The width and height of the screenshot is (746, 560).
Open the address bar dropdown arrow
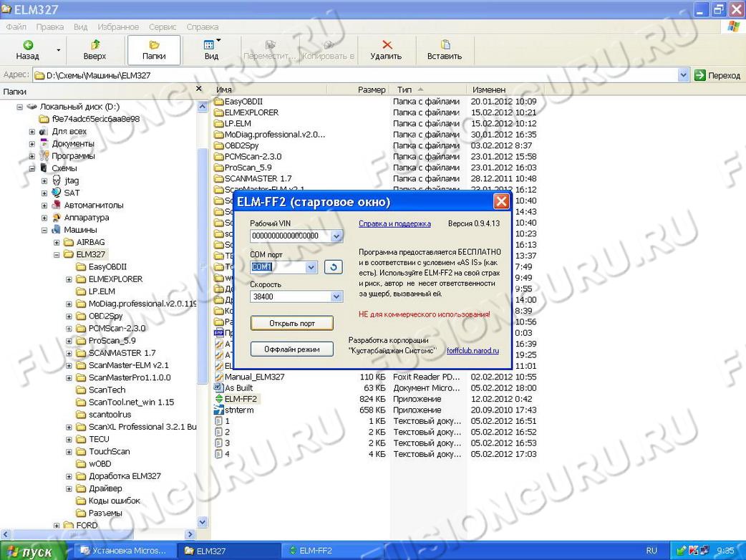(x=684, y=75)
